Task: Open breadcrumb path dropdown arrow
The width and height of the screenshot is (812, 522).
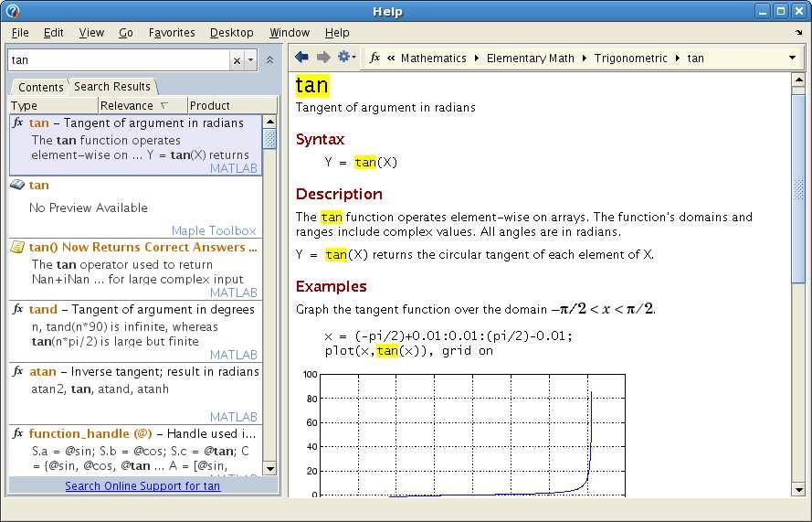Action: click(792, 58)
